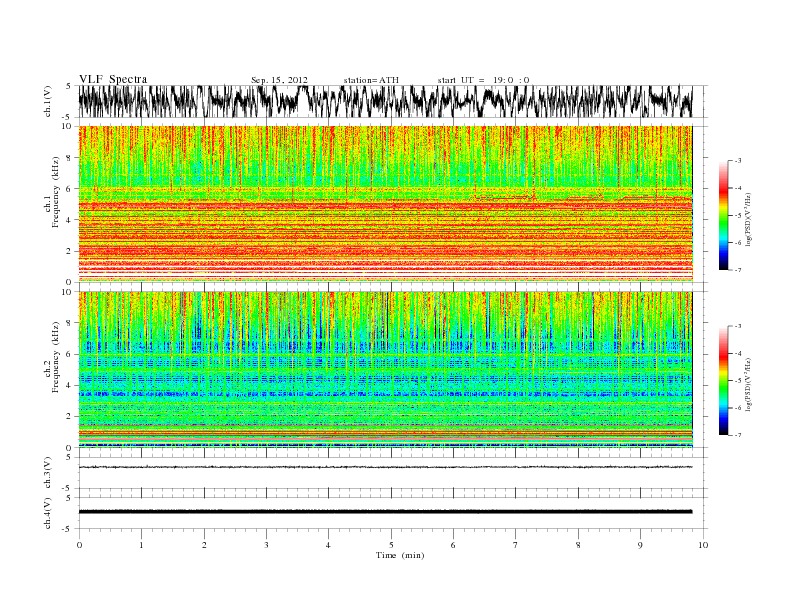The height and width of the screenshot is (612, 792).
Task: Click the ch.1 voltage waveform trace
Action: (385, 101)
